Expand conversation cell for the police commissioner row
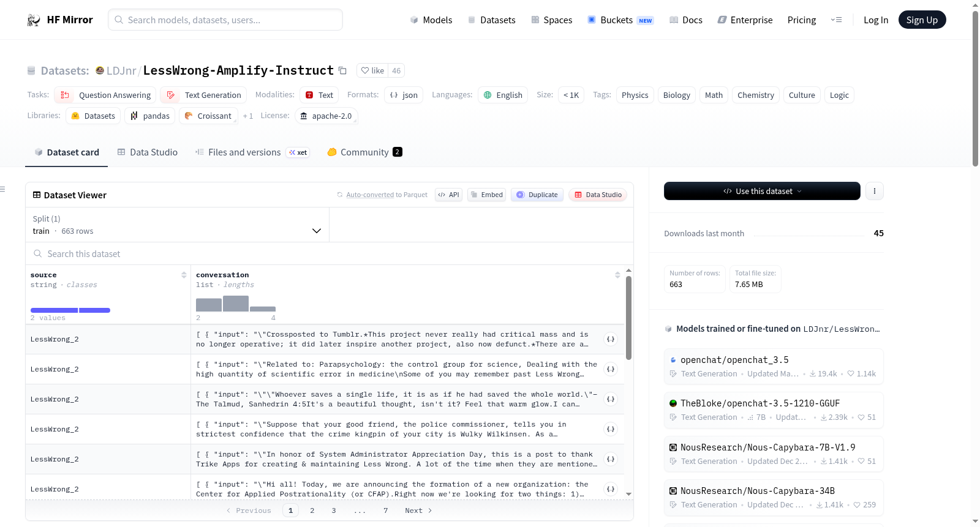 [611, 429]
